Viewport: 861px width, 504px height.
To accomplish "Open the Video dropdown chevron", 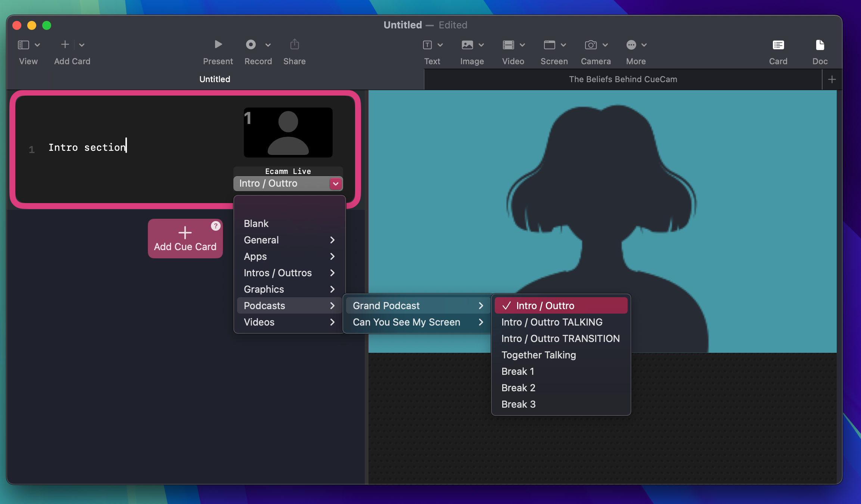I will 523,45.
